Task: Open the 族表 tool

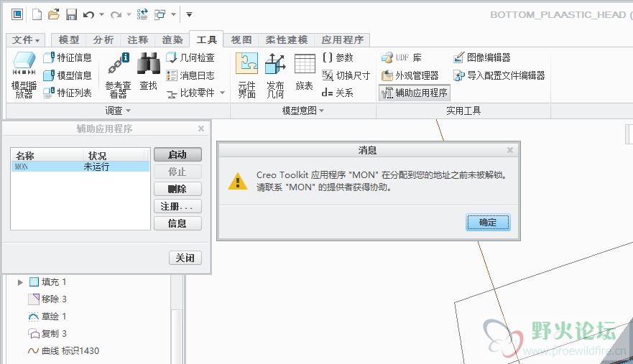Action: [x=305, y=73]
